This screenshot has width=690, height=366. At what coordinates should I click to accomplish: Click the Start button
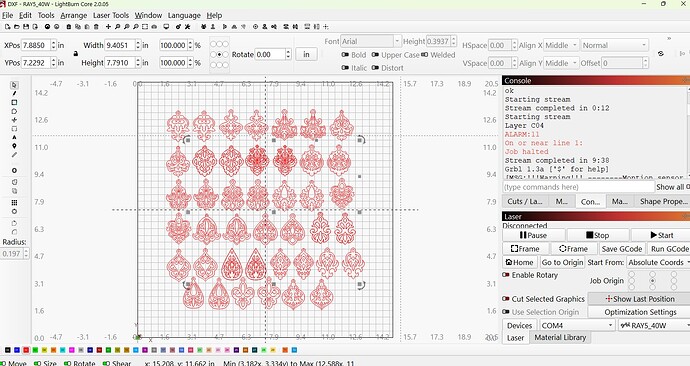coord(661,235)
